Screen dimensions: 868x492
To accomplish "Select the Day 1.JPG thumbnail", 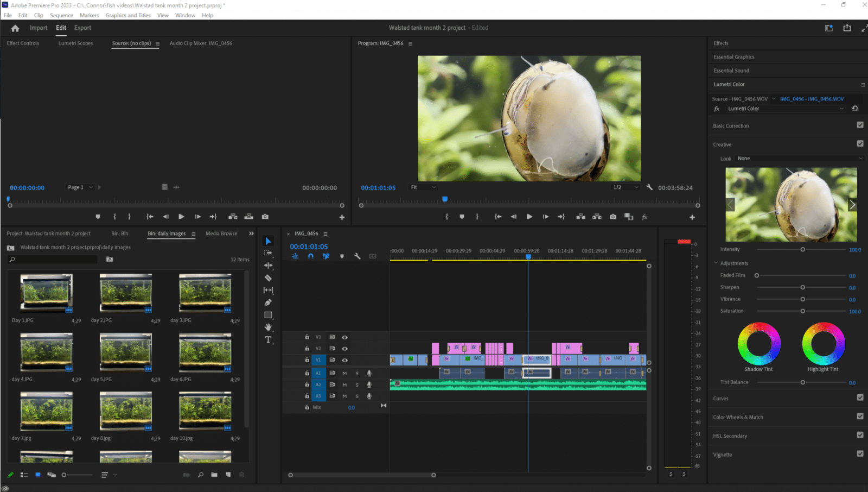I will [x=46, y=293].
